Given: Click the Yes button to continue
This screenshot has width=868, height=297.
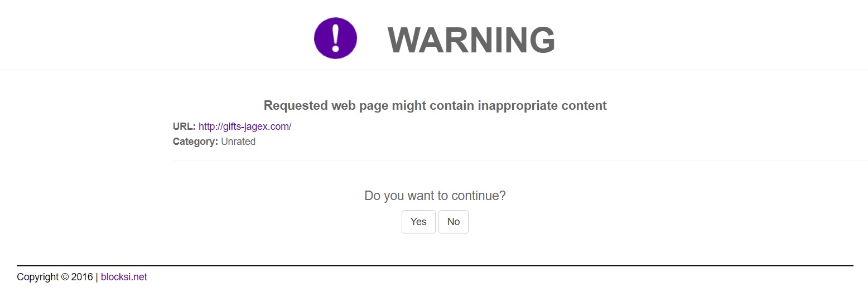Looking at the screenshot, I should click(418, 222).
